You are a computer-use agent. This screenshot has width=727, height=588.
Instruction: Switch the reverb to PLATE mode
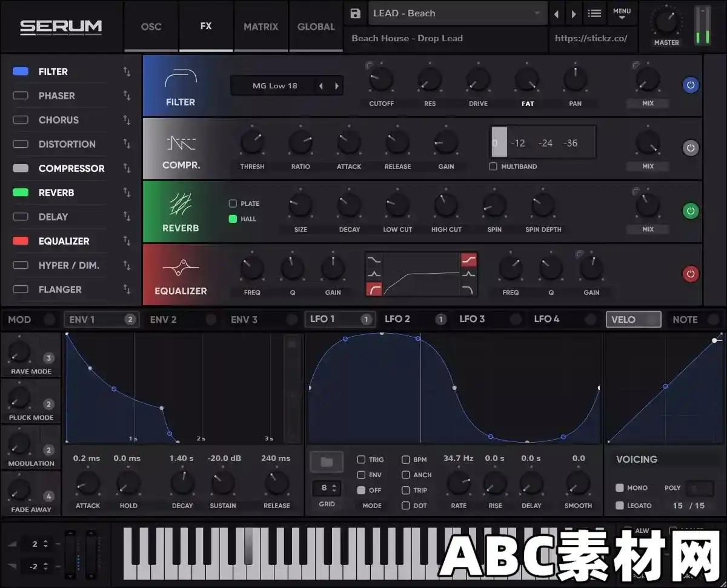(232, 203)
